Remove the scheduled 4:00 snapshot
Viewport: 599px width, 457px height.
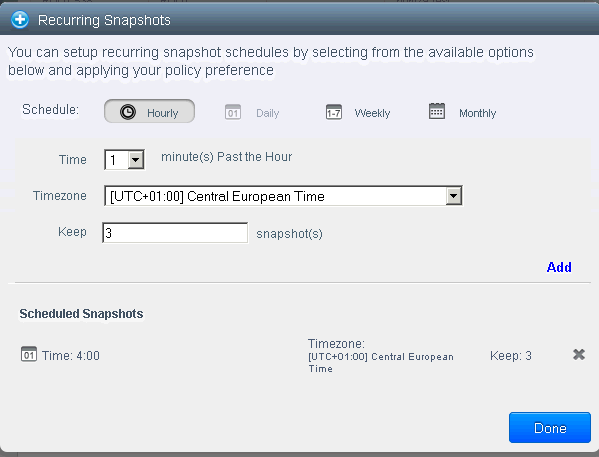click(x=579, y=355)
